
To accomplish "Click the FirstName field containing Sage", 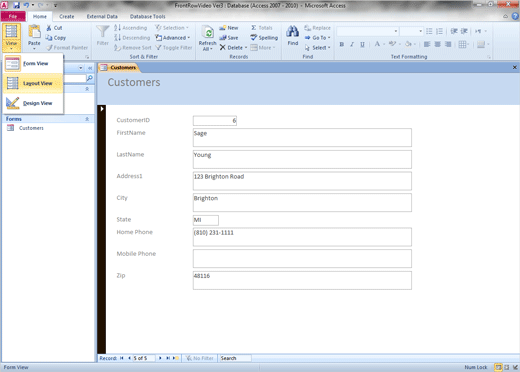I will [x=302, y=137].
